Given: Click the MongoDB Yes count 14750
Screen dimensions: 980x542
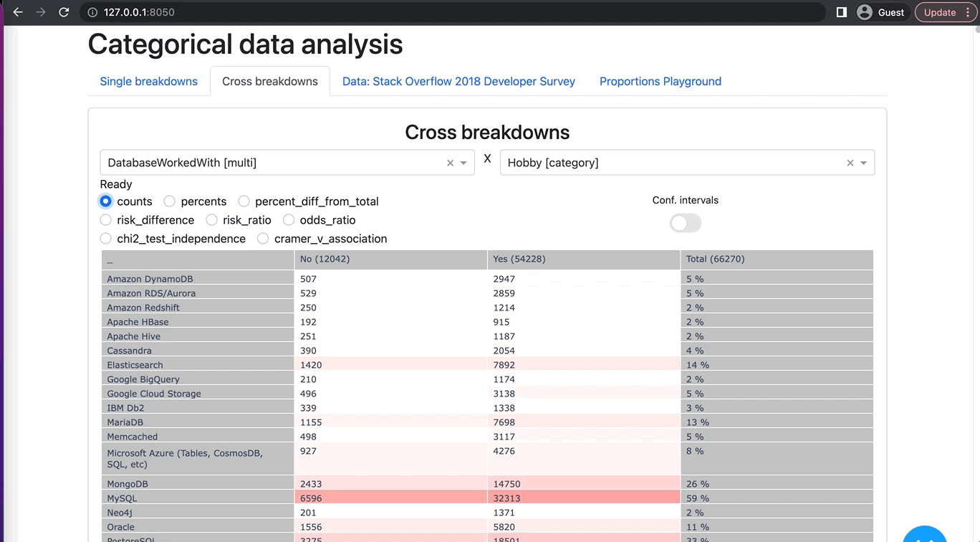Looking at the screenshot, I should pos(584,484).
